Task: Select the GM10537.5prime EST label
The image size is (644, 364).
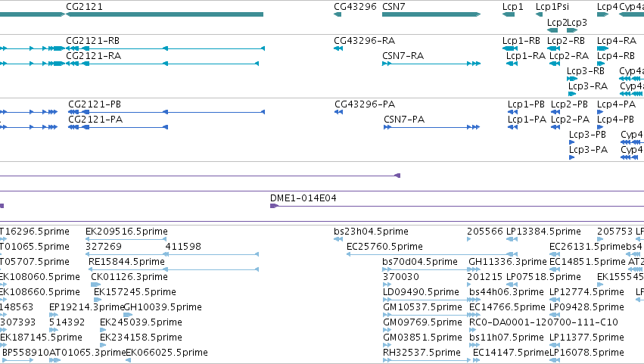Action: [x=422, y=308]
